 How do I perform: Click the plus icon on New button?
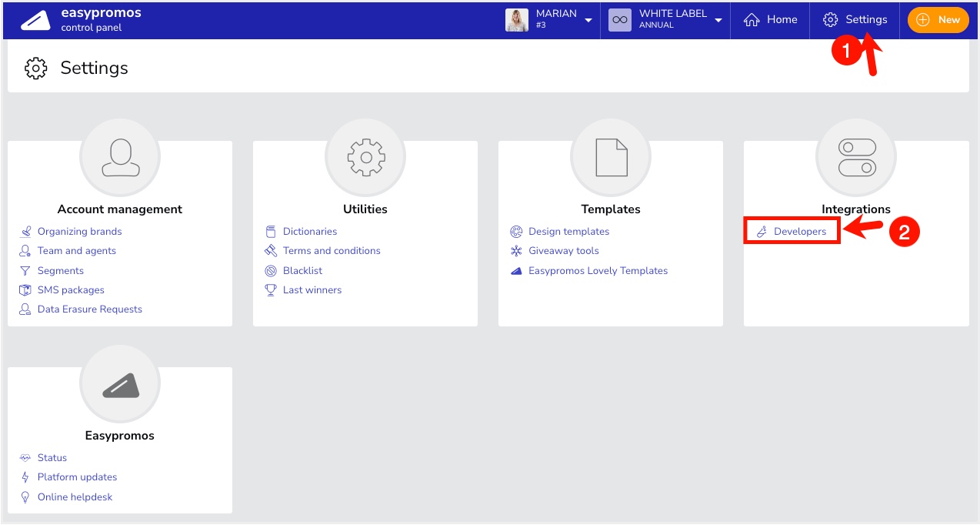[924, 20]
